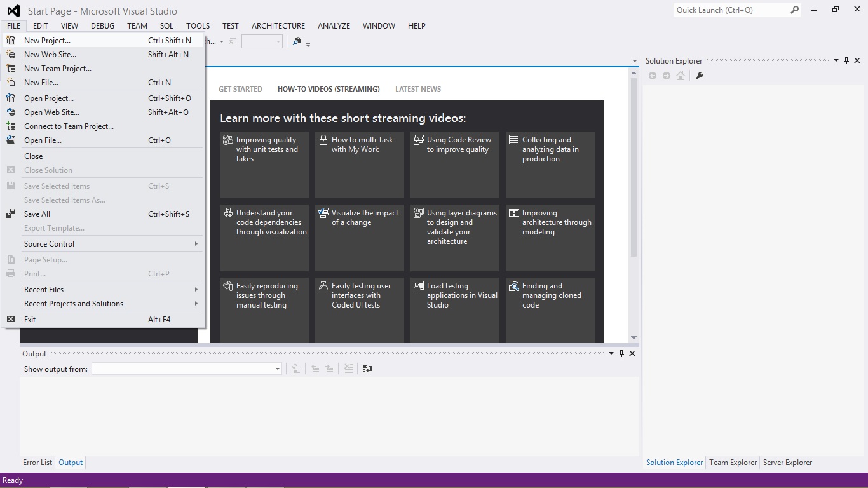Open the EDIT menu
The width and height of the screenshot is (868, 488).
click(x=41, y=25)
